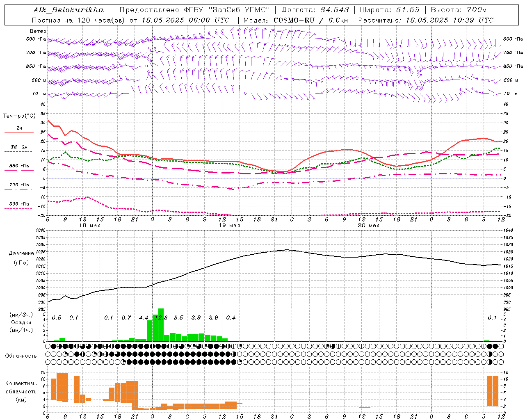Click the date label 20 мая
The image size is (525, 420).
(x=369, y=226)
